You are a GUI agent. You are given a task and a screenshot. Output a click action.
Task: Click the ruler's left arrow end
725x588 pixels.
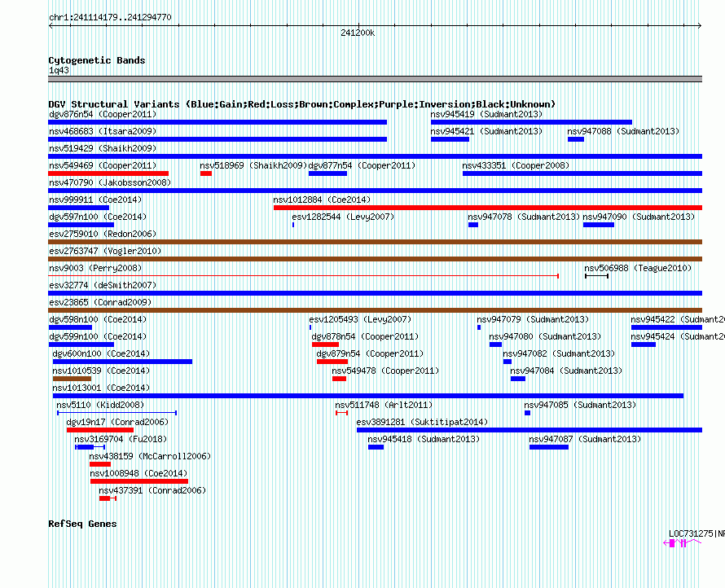[51, 25]
